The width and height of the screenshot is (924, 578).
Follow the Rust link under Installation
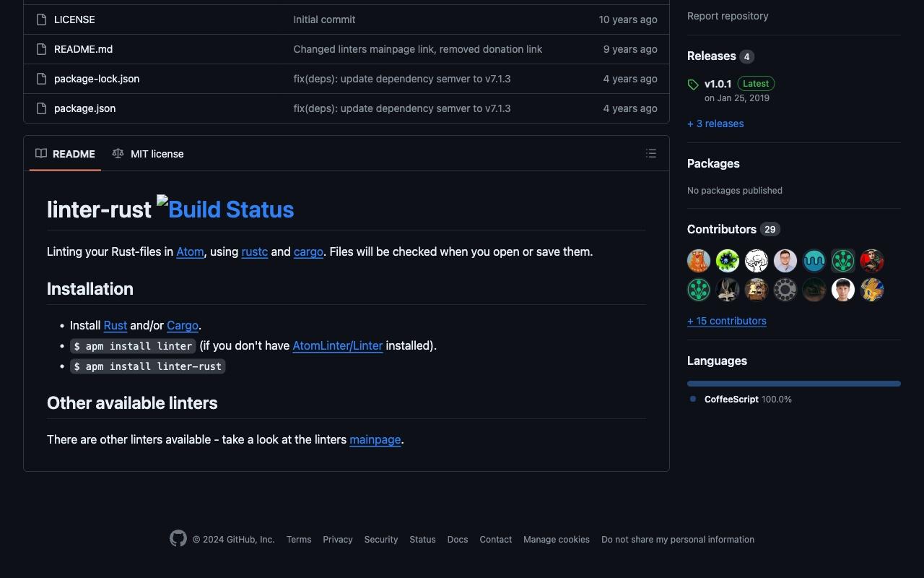tap(115, 326)
